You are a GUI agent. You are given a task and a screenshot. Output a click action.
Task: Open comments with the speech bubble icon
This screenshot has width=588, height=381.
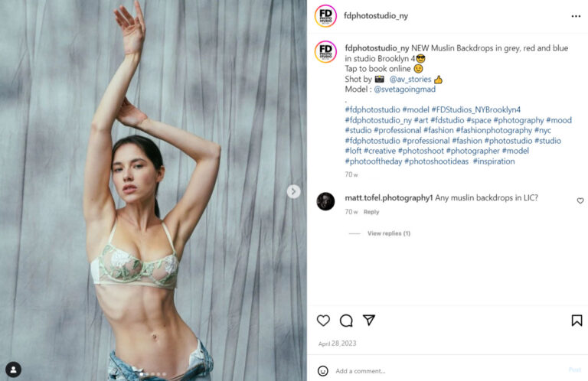(346, 321)
